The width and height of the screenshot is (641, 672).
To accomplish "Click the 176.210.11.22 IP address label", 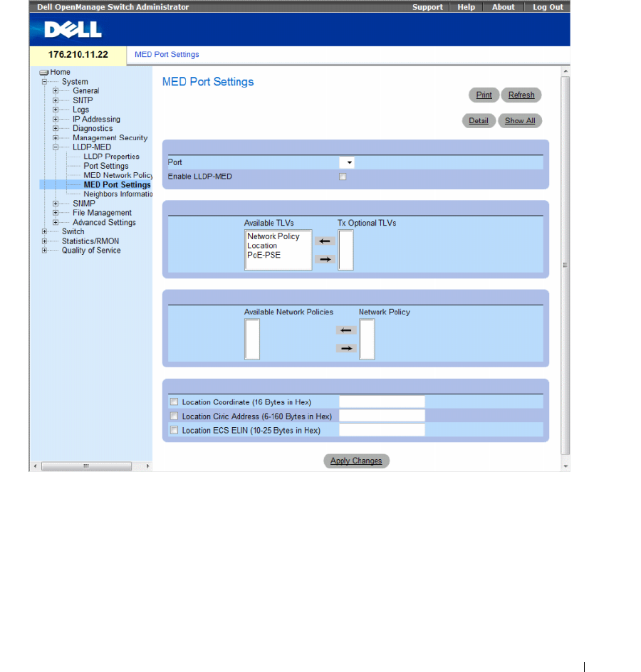I will 78,55.
